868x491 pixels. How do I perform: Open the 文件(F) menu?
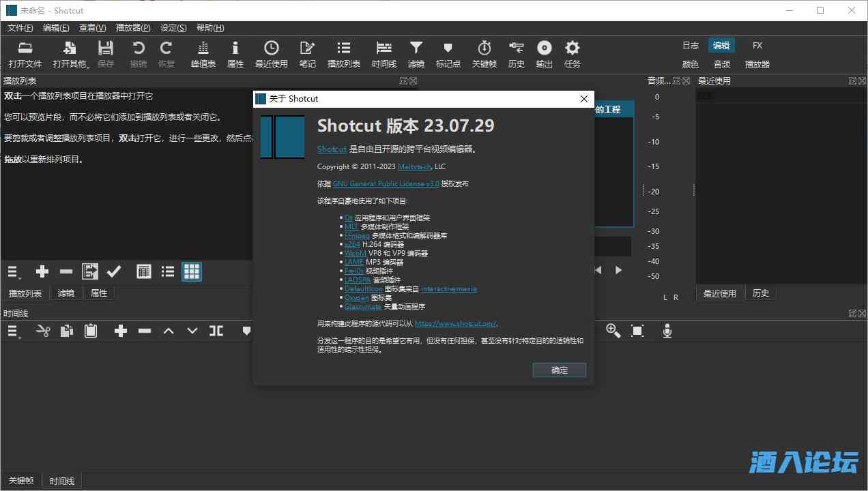point(20,28)
